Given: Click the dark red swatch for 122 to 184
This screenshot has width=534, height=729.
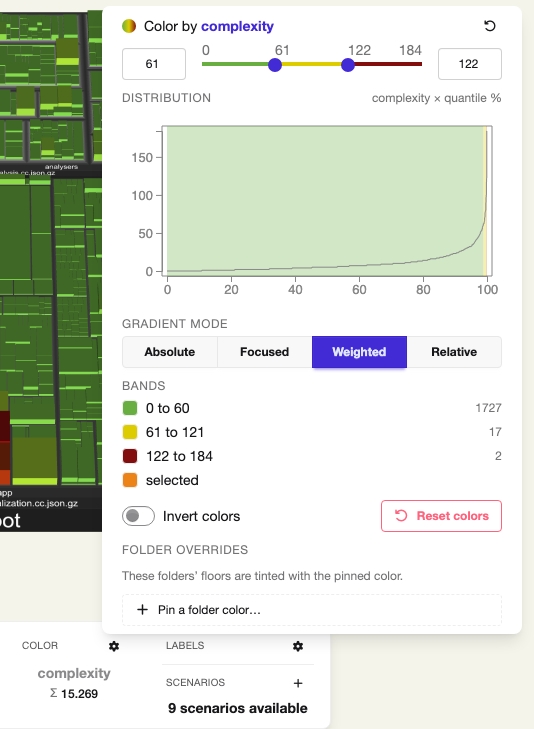Looking at the screenshot, I should (130, 456).
